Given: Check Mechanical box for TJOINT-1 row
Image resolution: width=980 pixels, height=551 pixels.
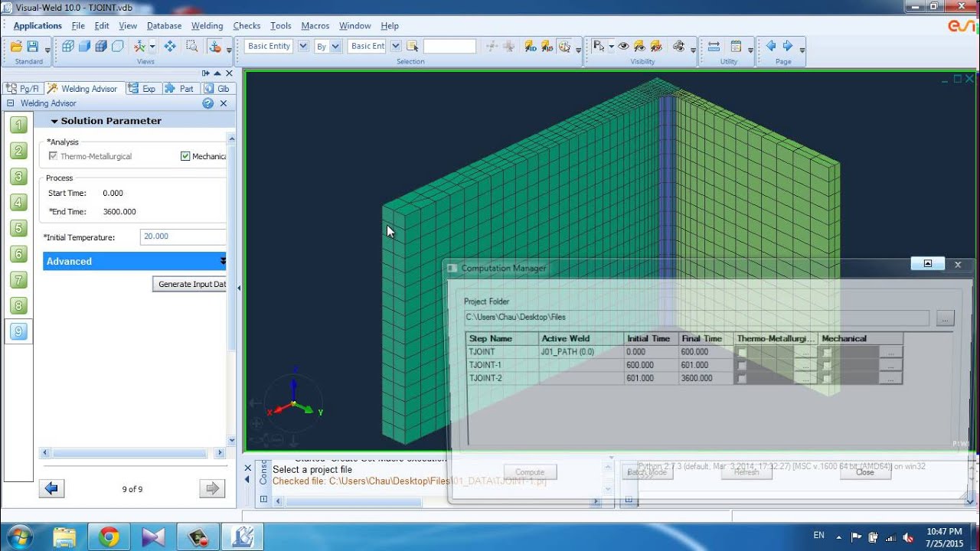Looking at the screenshot, I should click(x=827, y=366).
